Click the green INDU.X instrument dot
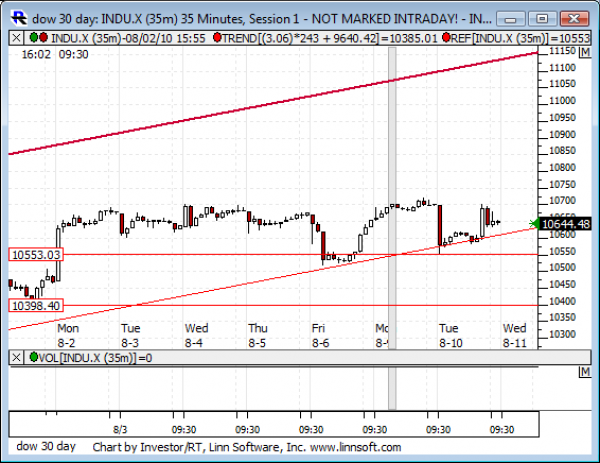 tap(34, 37)
